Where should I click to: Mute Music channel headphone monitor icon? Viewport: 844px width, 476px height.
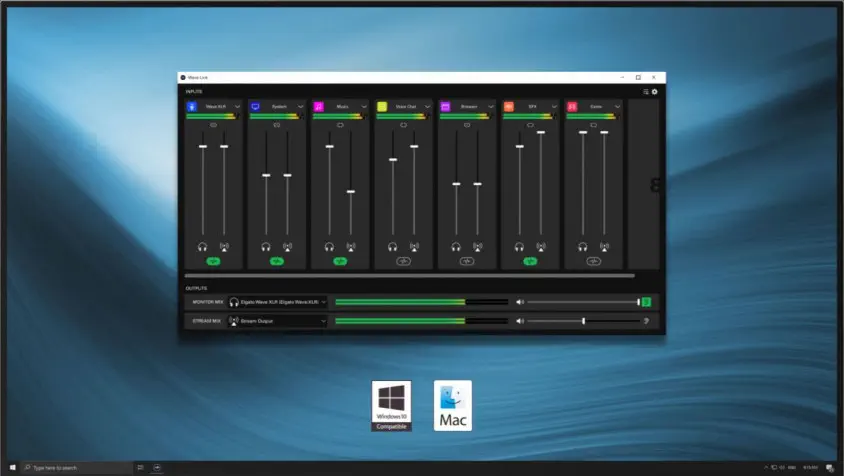click(x=329, y=247)
